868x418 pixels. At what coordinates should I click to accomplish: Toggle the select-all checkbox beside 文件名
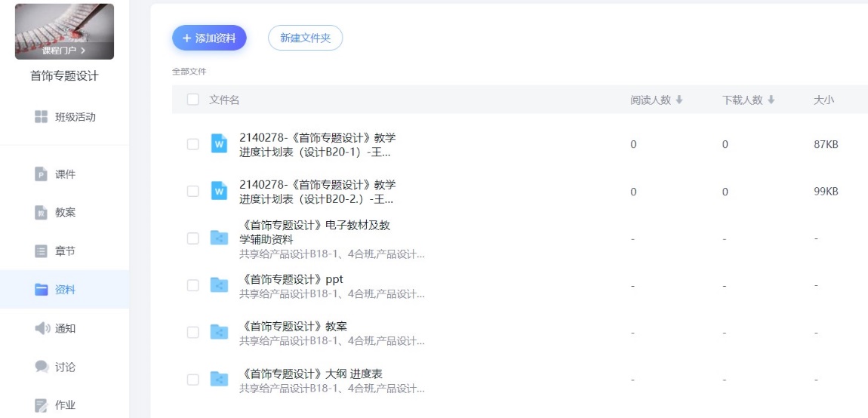tap(193, 100)
